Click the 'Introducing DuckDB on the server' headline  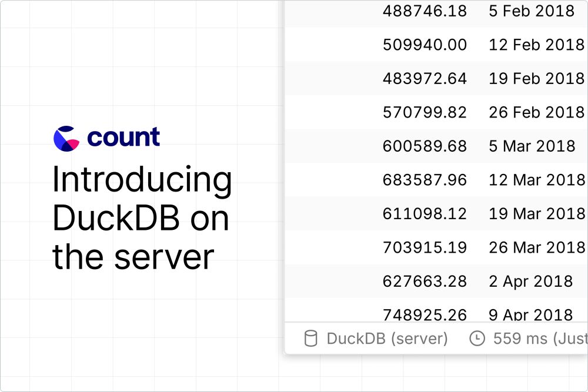142,217
